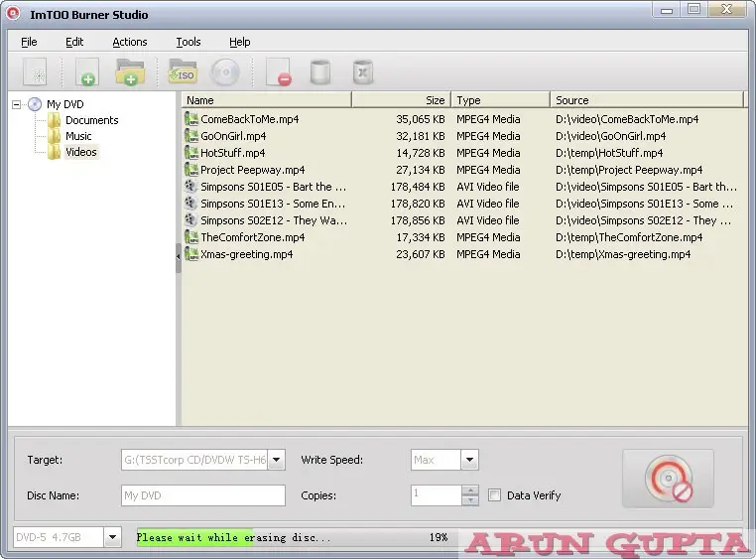Open the Help menu
Viewport: 756px width, 559px height.
point(240,42)
